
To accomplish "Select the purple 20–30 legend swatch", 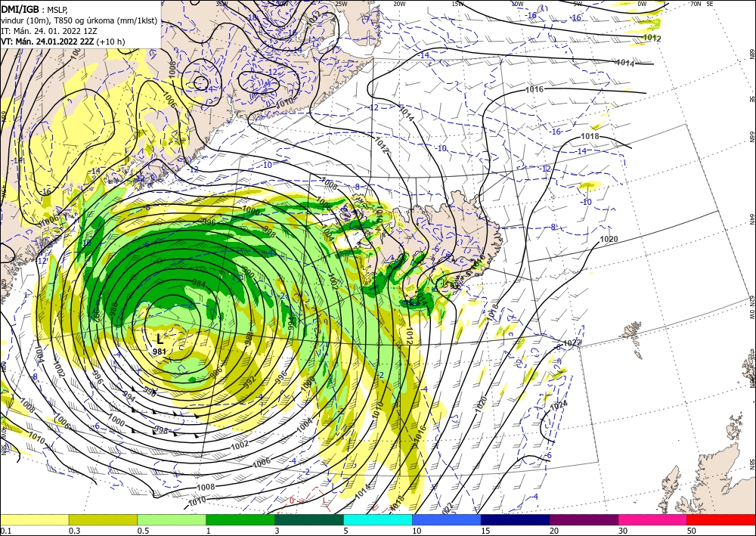I will click(x=584, y=519).
